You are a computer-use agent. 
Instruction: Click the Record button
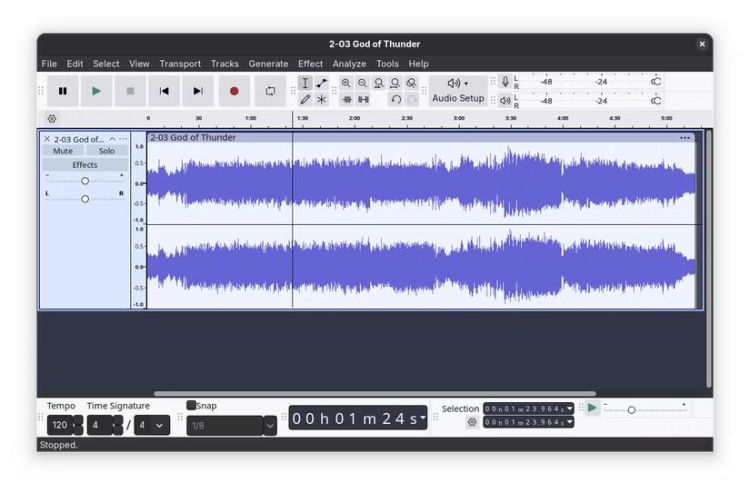click(x=234, y=91)
